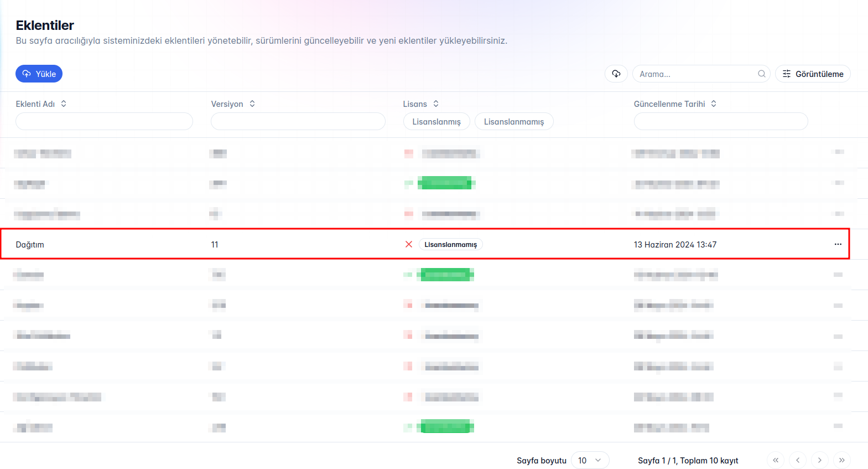Go to the first page
The width and height of the screenshot is (868, 469).
pos(776,460)
